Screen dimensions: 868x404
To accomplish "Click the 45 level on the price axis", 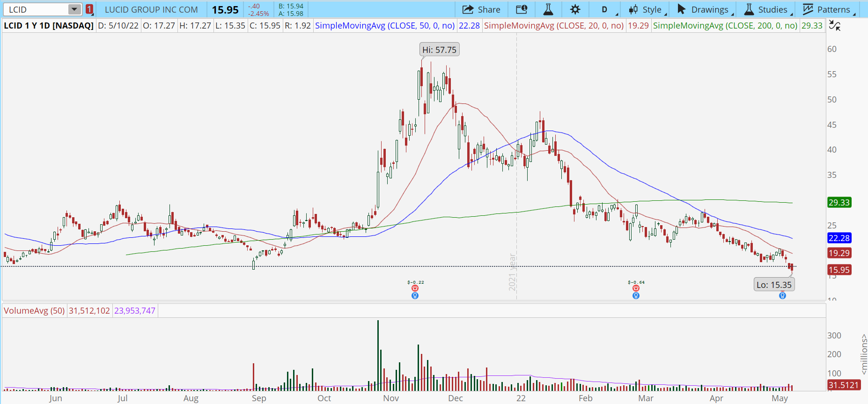I will (832, 125).
